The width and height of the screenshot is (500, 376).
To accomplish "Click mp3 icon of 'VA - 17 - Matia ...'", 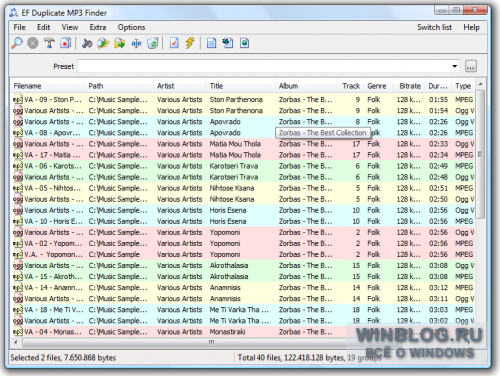I will tap(18, 155).
